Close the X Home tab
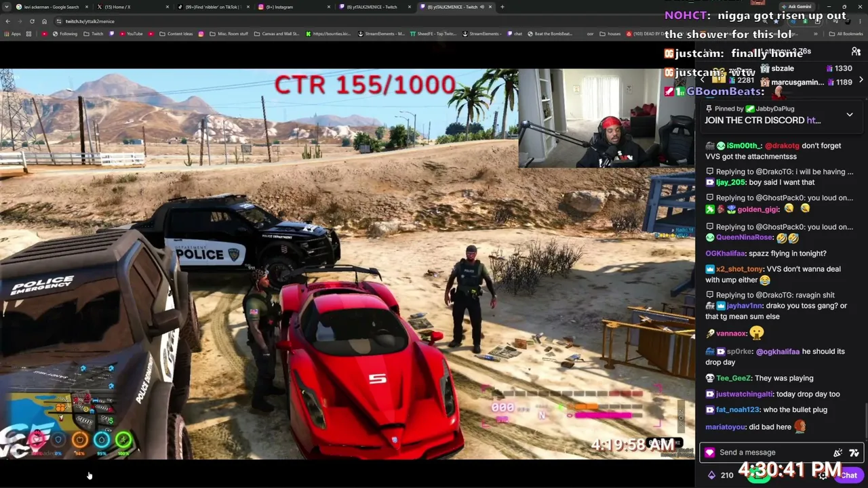The height and width of the screenshot is (488, 868). click(167, 7)
